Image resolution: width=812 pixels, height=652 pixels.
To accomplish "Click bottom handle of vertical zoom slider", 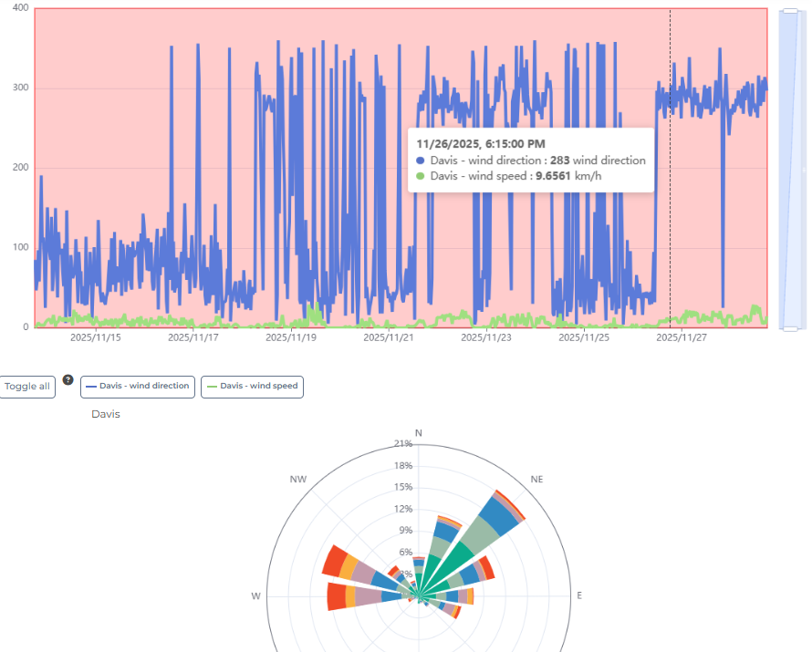I will (x=791, y=327).
